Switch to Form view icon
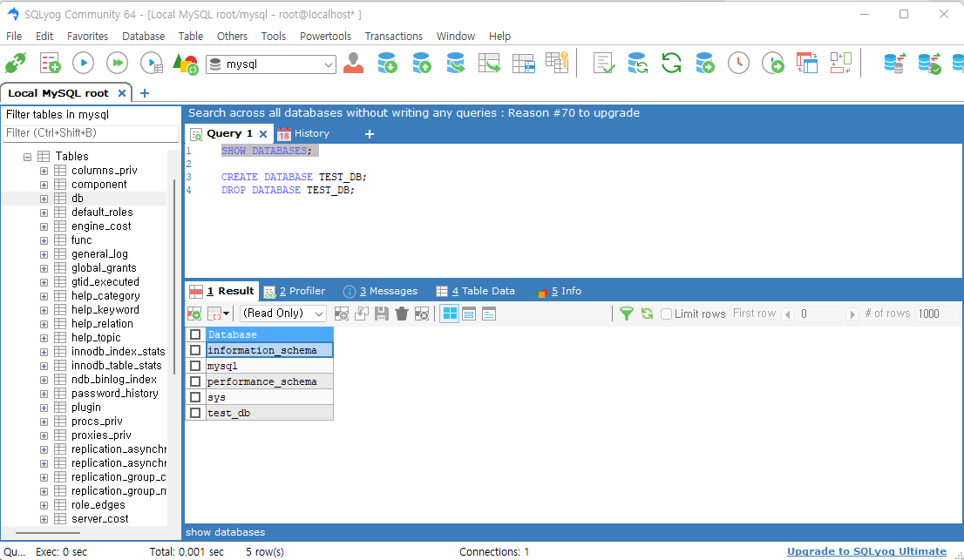 (x=469, y=314)
